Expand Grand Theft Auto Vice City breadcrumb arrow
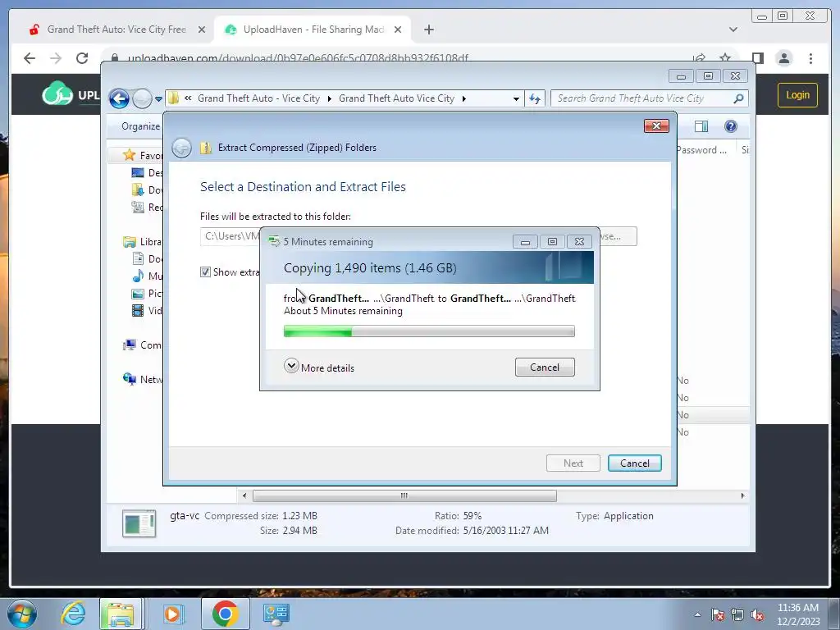840x630 pixels. 464,98
